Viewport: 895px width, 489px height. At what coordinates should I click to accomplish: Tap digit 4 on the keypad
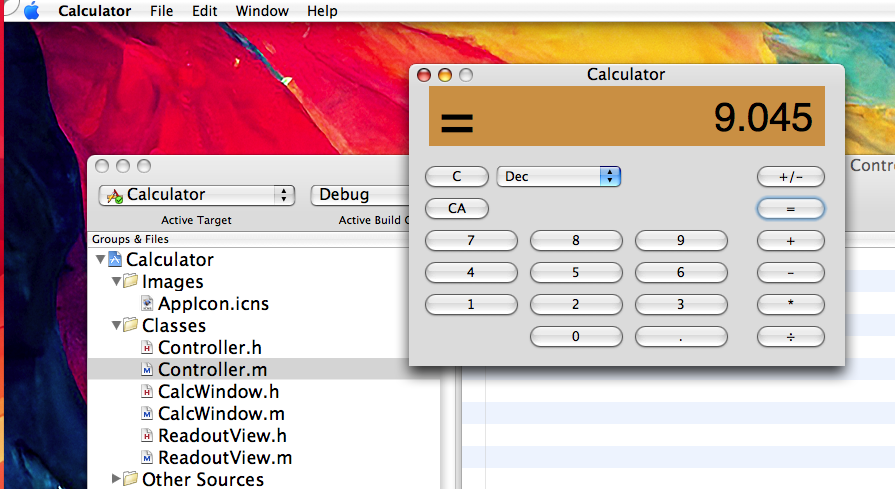[x=471, y=273]
